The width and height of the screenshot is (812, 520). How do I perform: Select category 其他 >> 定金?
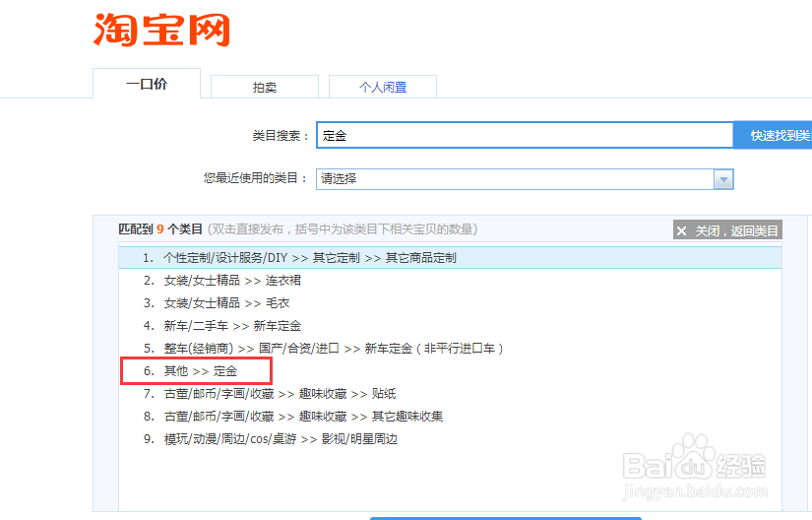pyautogui.click(x=450, y=371)
